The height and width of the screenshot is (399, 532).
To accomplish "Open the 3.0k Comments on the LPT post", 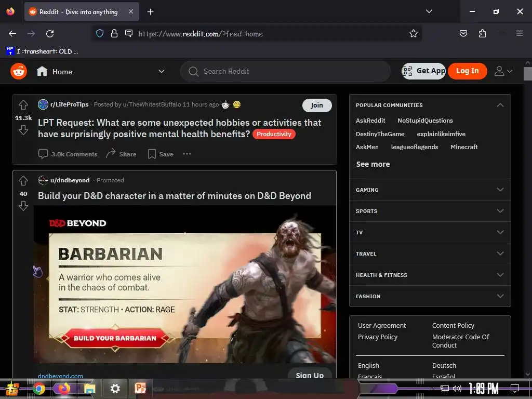I will click(68, 154).
